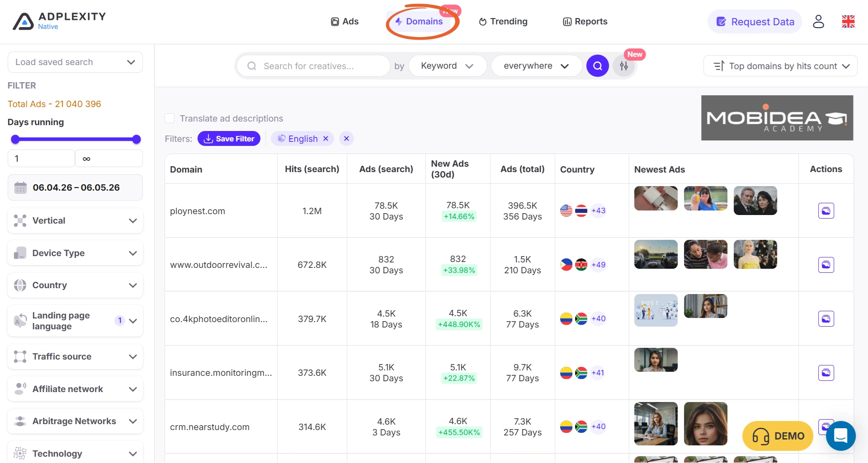Image resolution: width=868 pixels, height=463 pixels.
Task: Expand the Vertical filter
Action: [x=75, y=220]
